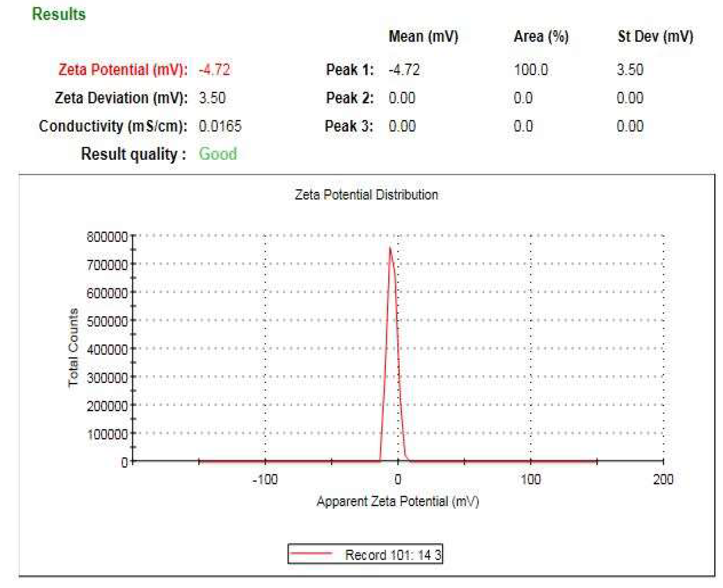
Task: Click the Peak 1 area value 100.0
Action: click(x=530, y=70)
